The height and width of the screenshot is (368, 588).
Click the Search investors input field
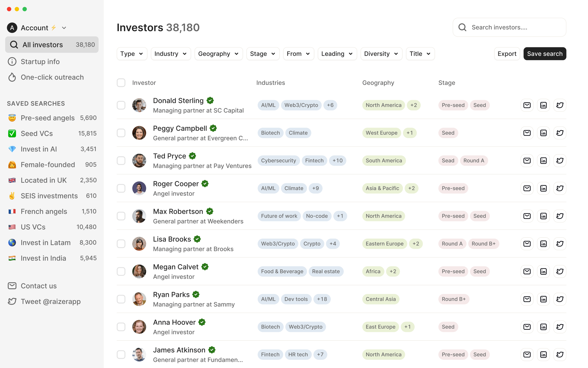tap(514, 27)
